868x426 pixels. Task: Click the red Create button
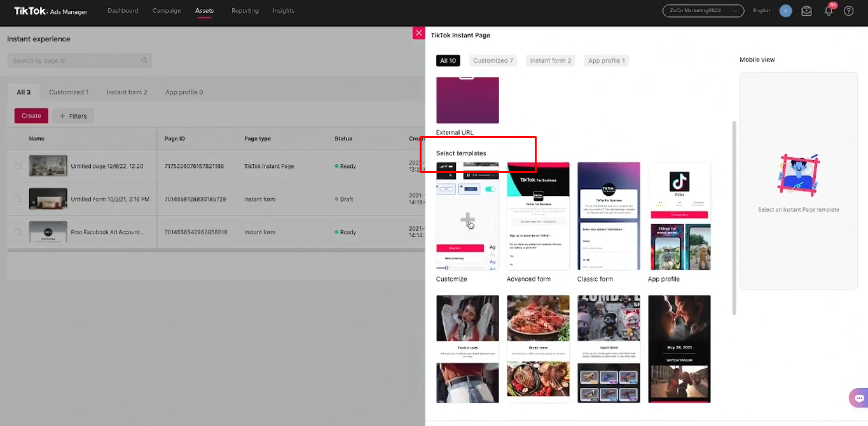(31, 116)
